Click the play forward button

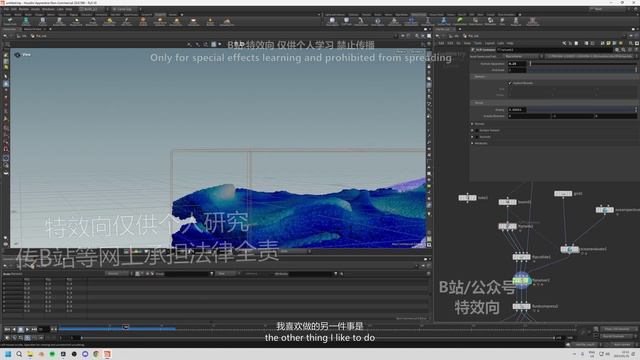pyautogui.click(x=27, y=329)
